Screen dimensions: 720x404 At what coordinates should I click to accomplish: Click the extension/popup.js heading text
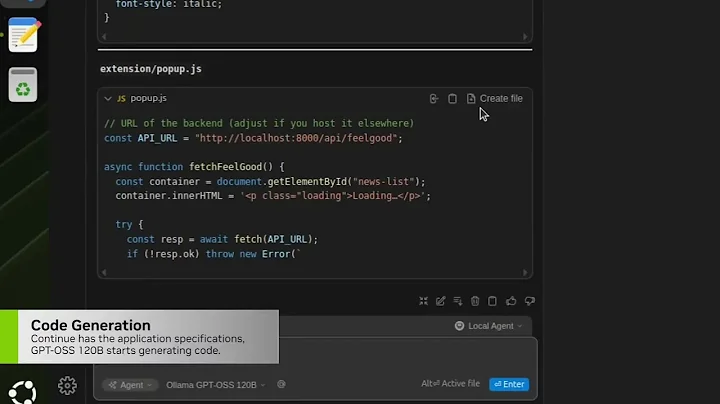pos(151,69)
